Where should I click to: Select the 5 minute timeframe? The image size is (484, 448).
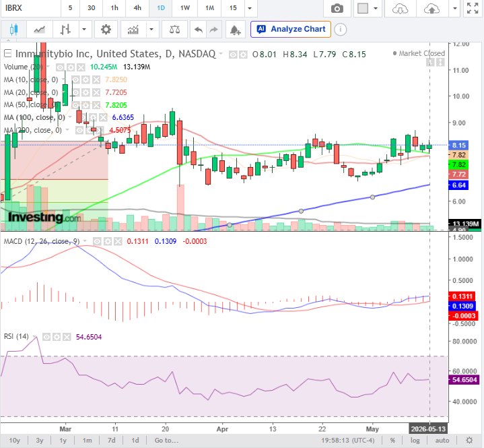point(70,8)
